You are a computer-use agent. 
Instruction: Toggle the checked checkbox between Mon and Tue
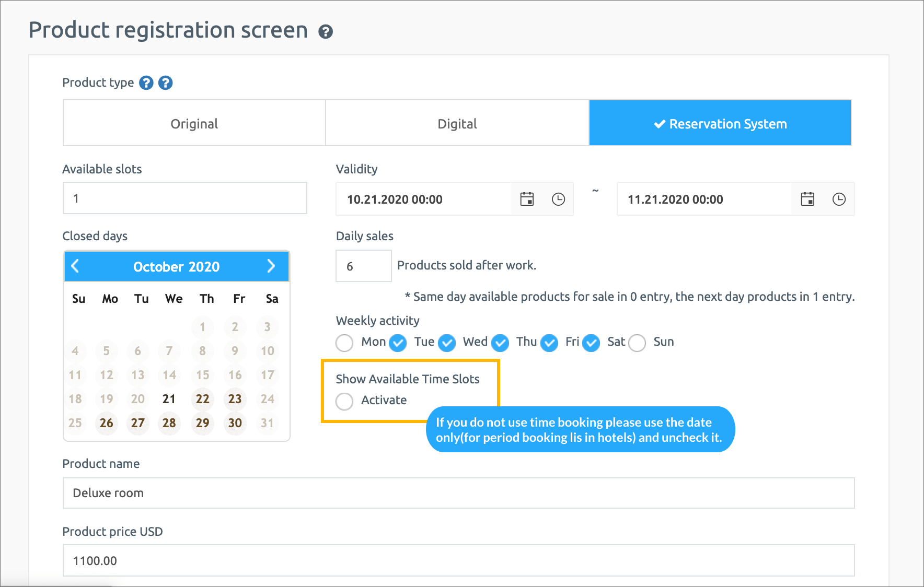[398, 343]
